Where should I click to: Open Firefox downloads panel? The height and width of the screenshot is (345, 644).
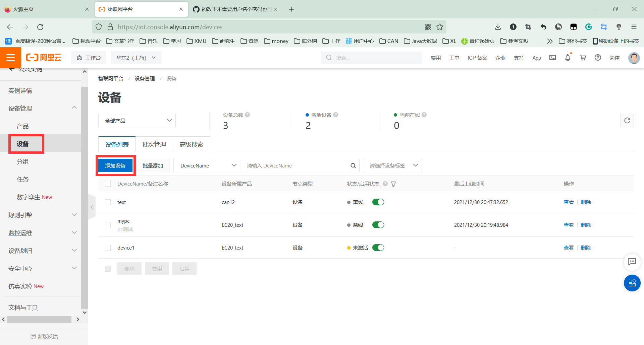498,27
